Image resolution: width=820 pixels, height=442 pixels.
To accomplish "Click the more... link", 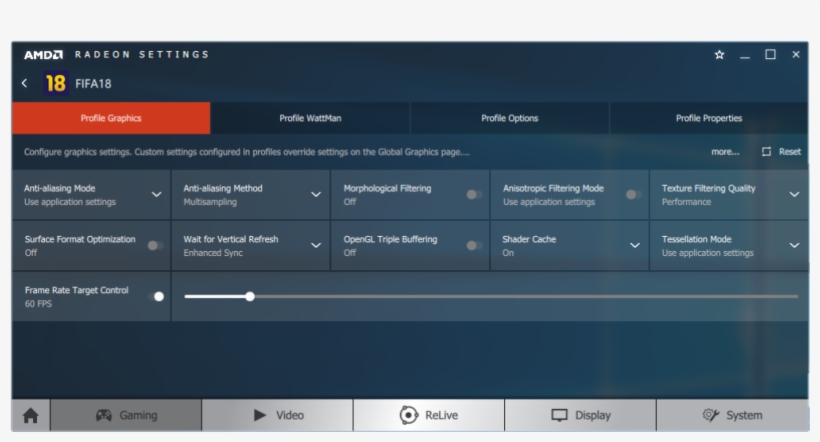I will (x=725, y=152).
